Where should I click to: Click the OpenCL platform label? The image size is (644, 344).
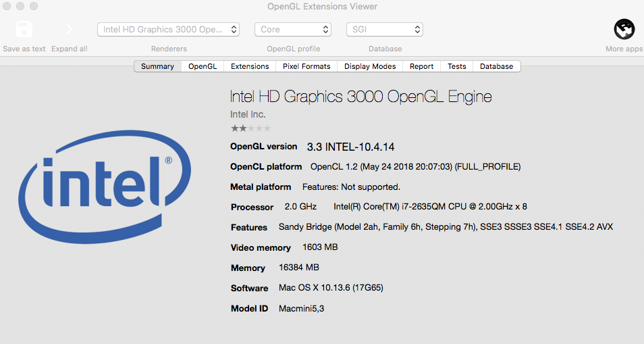(x=266, y=167)
